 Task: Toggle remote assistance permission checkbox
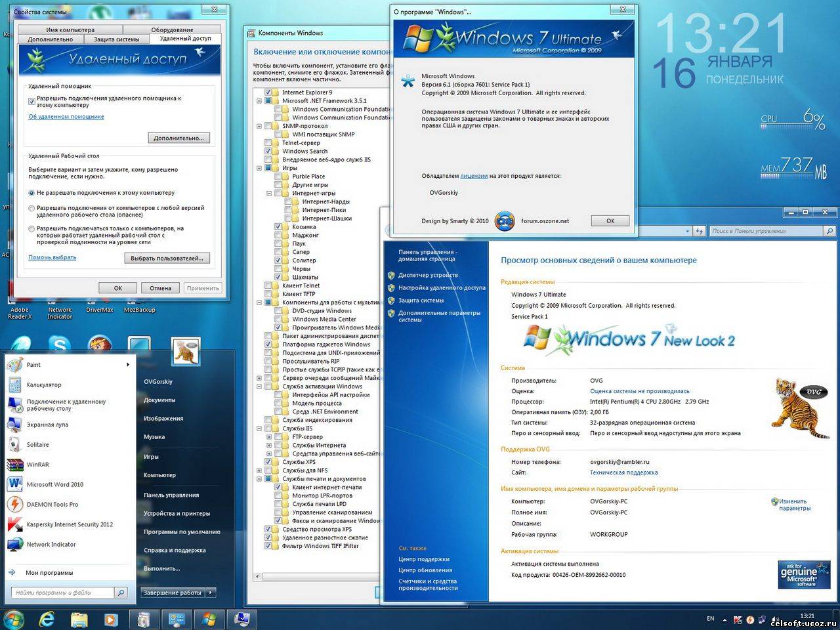(31, 102)
